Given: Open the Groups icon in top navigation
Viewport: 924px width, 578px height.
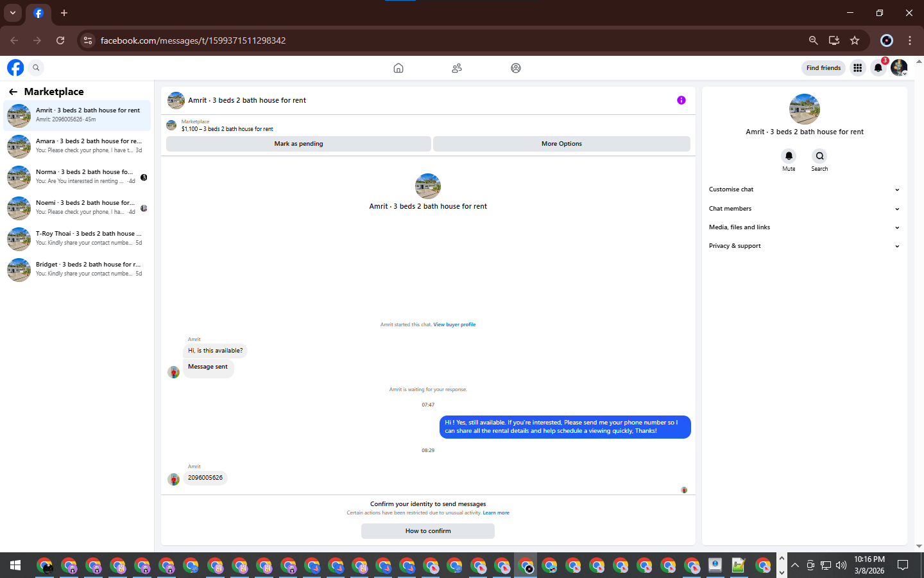Looking at the screenshot, I should pyautogui.click(x=516, y=68).
